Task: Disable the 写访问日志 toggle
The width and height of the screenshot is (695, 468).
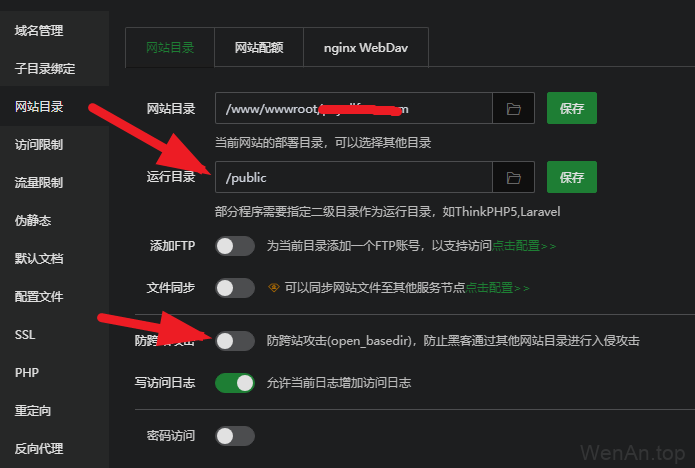Action: tap(235, 383)
